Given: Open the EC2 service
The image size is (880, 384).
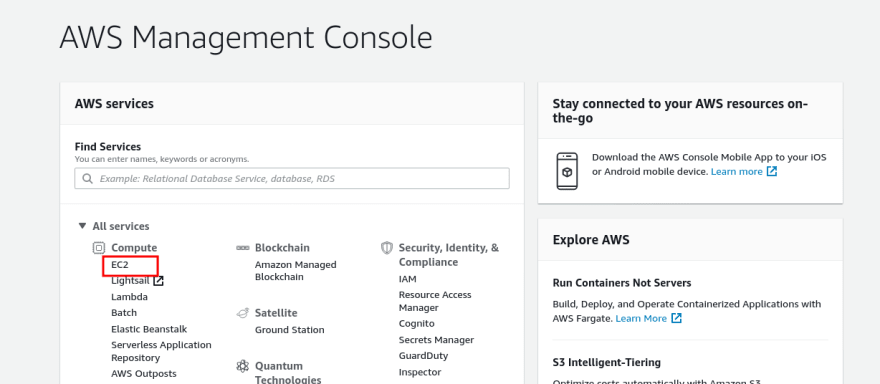Looking at the screenshot, I should pyautogui.click(x=120, y=264).
